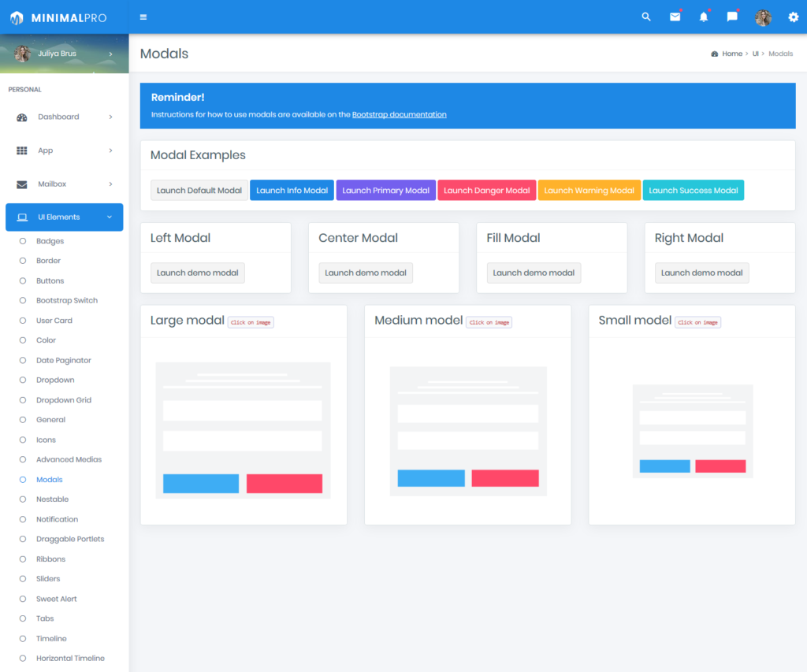This screenshot has height=672, width=807.
Task: Toggle the hamburger sidebar menu icon
Action: [x=143, y=17]
